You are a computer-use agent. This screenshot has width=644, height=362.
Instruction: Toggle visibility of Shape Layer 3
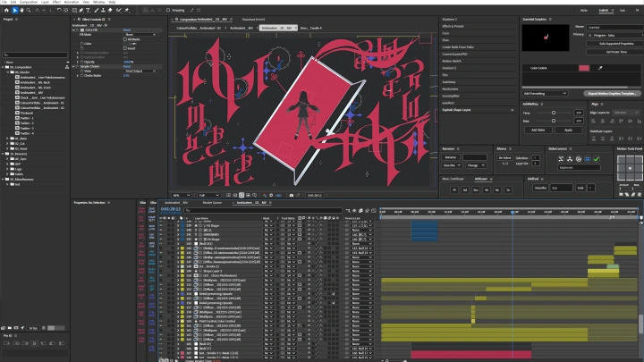pyautogui.click(x=161, y=272)
